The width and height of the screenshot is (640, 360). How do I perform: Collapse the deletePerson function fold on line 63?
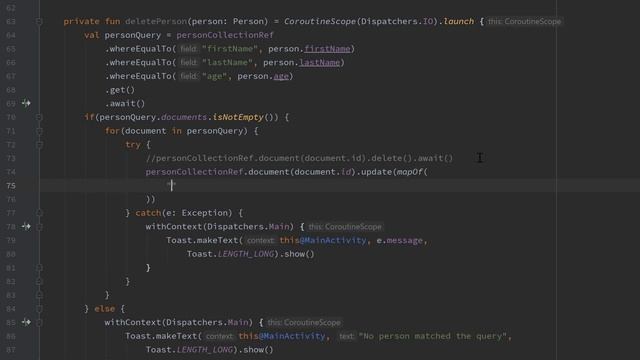click(39, 21)
